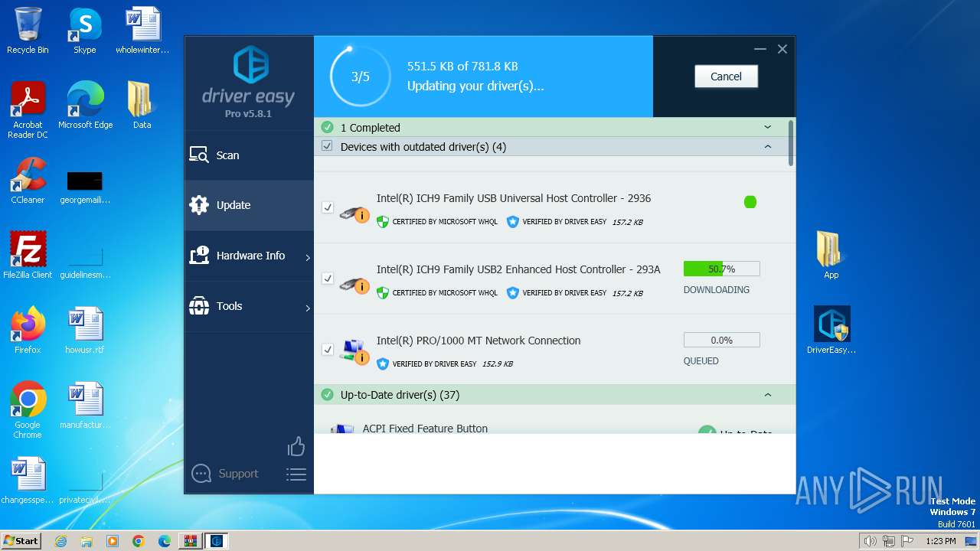Open the Microsoft Edge desktop shortcut
The image size is (980, 551).
pyautogui.click(x=85, y=106)
